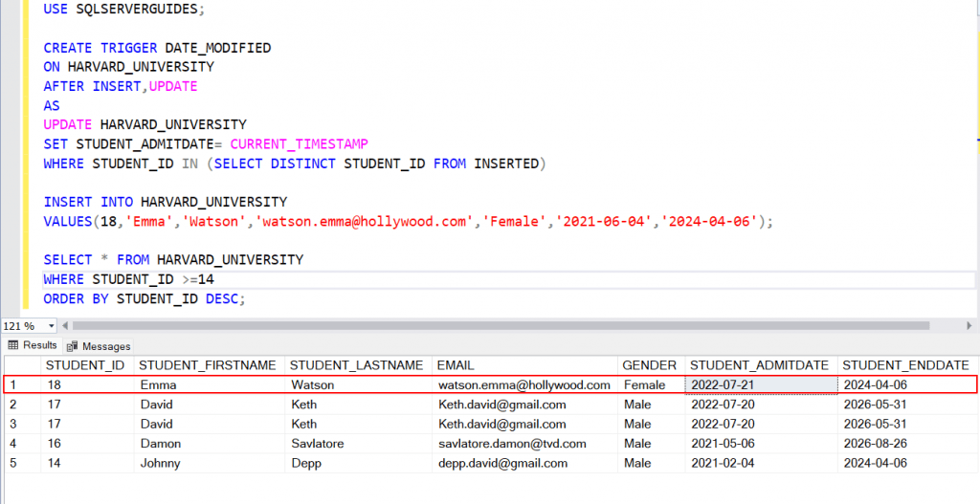Select the GENDER column header

click(x=650, y=365)
